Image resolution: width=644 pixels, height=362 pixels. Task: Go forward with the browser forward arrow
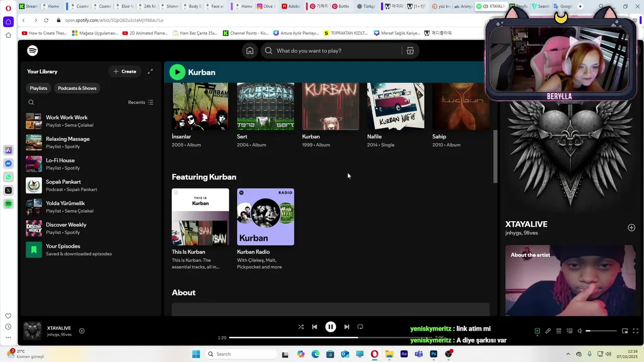click(x=35, y=20)
